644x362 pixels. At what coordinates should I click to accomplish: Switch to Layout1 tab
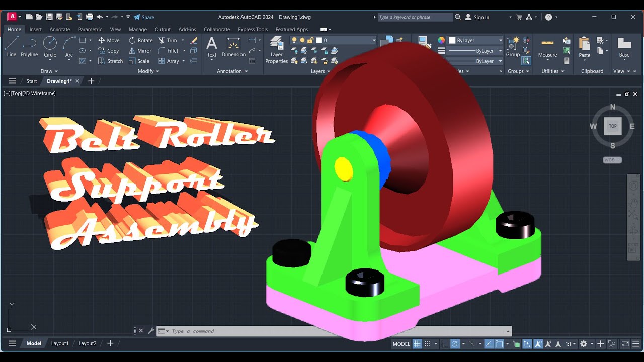[59, 343]
